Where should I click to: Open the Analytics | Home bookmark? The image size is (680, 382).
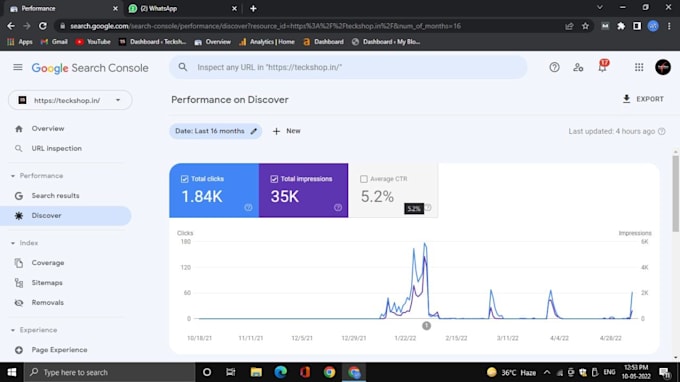point(267,42)
